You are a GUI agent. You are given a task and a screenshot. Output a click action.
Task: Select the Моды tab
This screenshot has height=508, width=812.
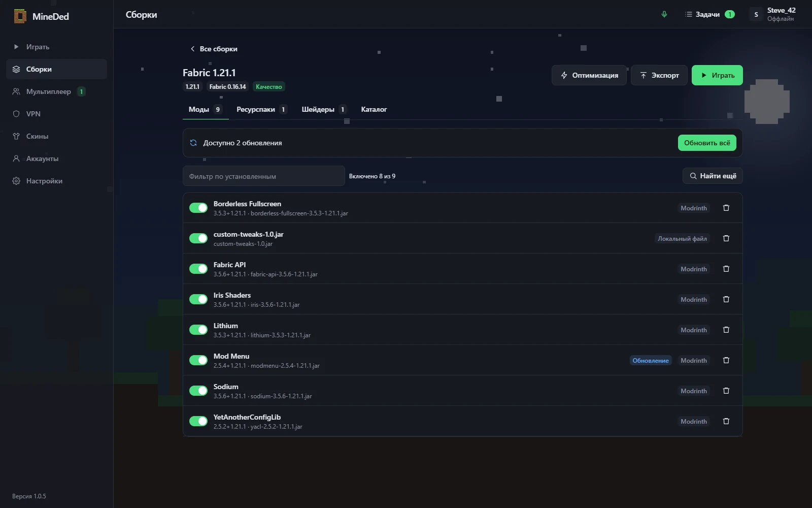(x=205, y=109)
